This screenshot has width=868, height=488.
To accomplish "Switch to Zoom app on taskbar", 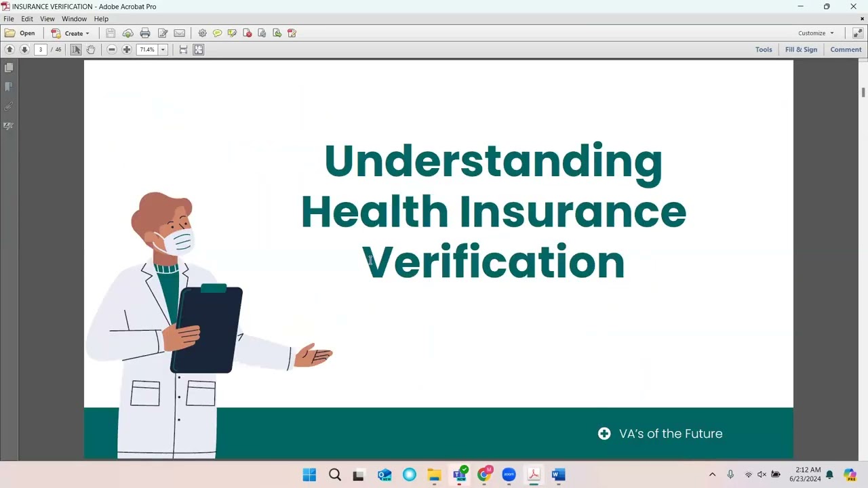I will [509, 474].
